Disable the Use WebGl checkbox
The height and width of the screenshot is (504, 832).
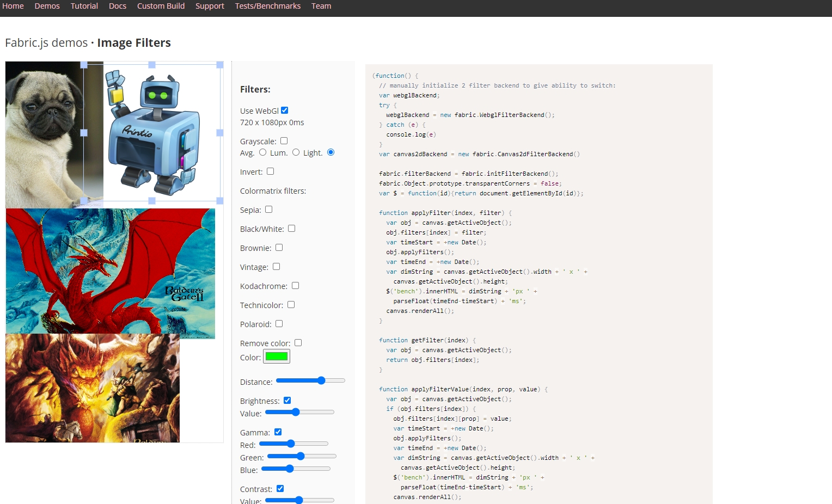(x=284, y=110)
